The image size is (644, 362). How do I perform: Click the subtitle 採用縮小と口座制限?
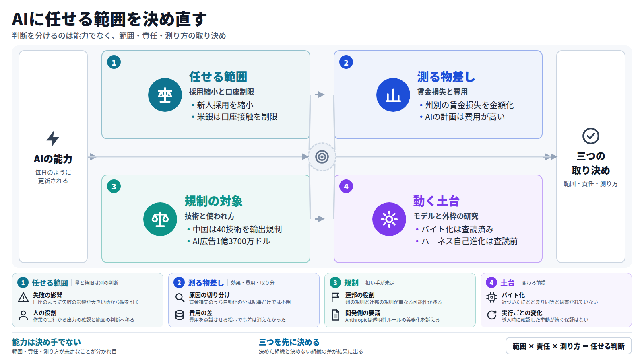click(221, 92)
